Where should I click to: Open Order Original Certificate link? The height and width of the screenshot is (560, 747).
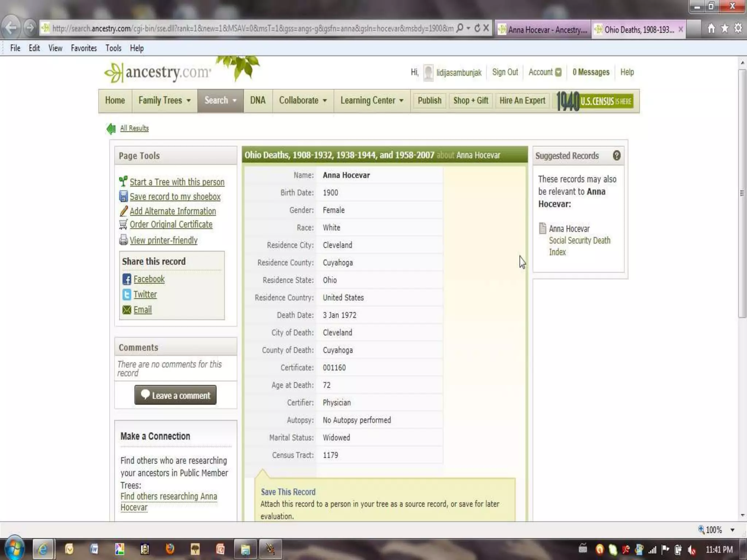171,225
